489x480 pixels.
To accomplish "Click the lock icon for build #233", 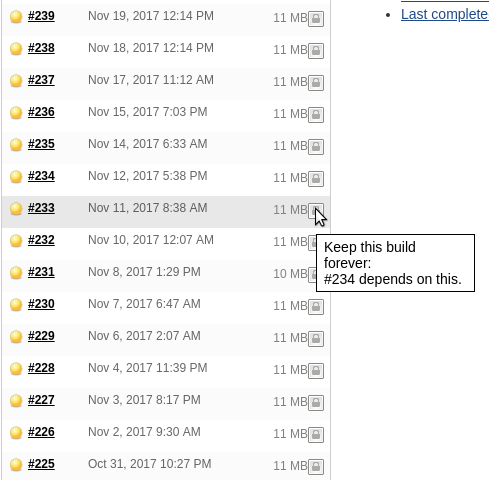I will (x=316, y=211).
